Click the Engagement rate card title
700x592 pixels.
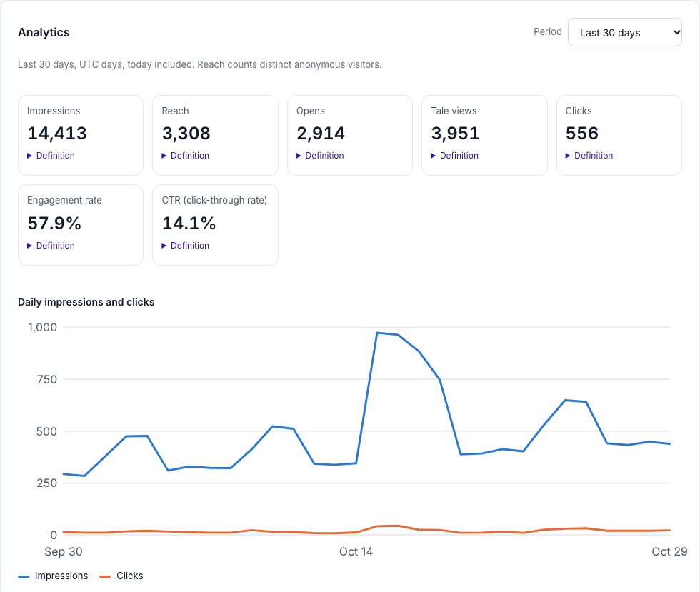(64, 200)
